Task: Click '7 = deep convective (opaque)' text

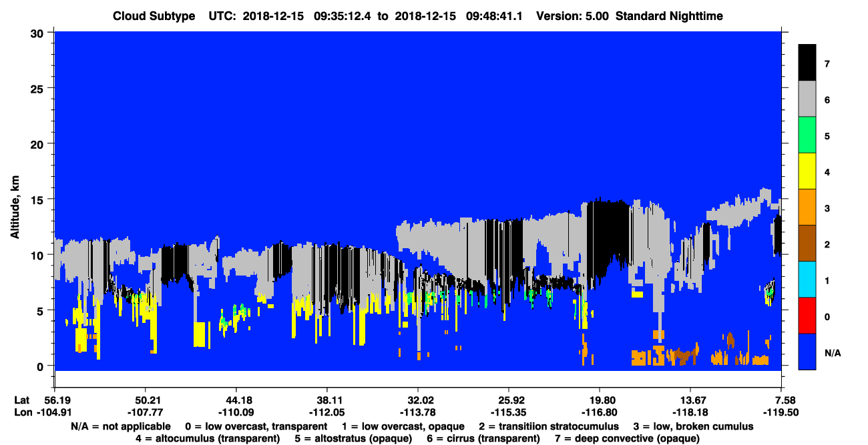Action: click(x=628, y=438)
